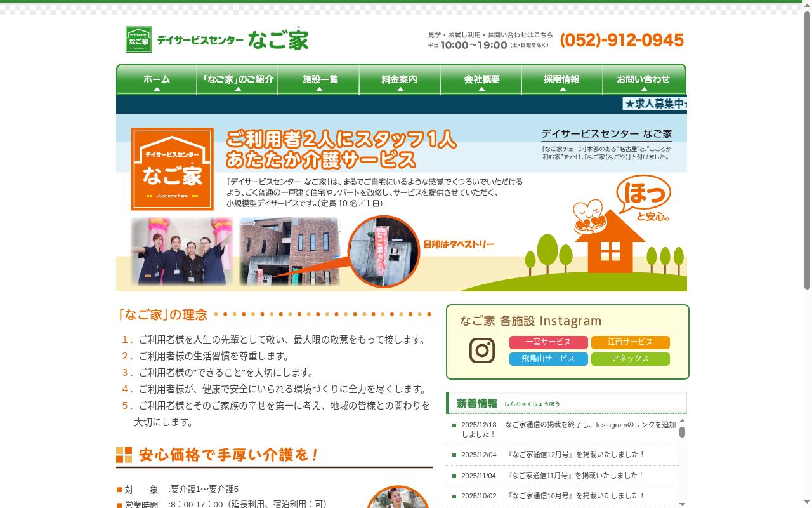Image resolution: width=812 pixels, height=508 pixels.
Task: Click the なご家 各施設 Instagram heading
Action: click(530, 321)
